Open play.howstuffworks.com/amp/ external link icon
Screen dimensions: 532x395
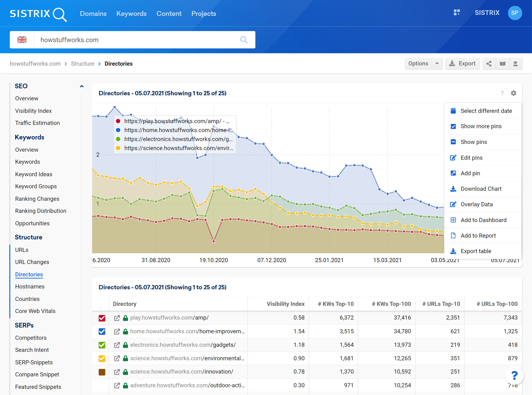pos(117,318)
